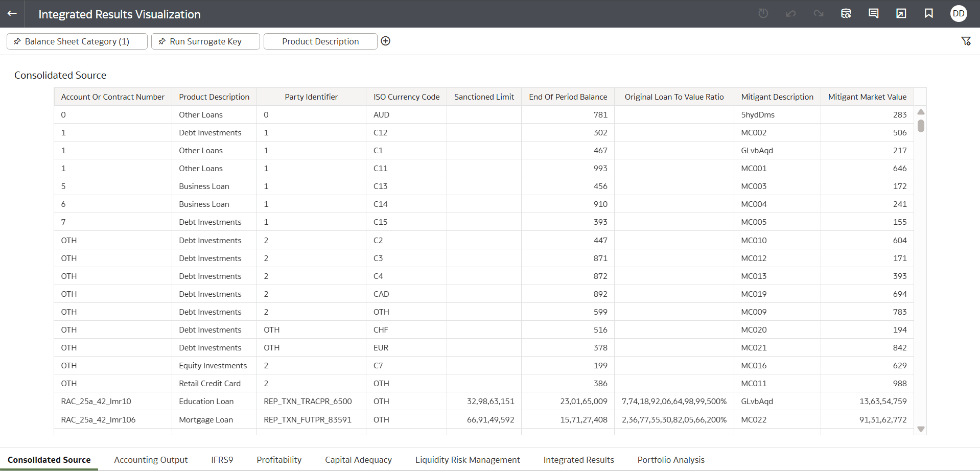The height and width of the screenshot is (471, 980).
Task: Expand the Run Surrogate Key filter
Action: click(x=205, y=41)
